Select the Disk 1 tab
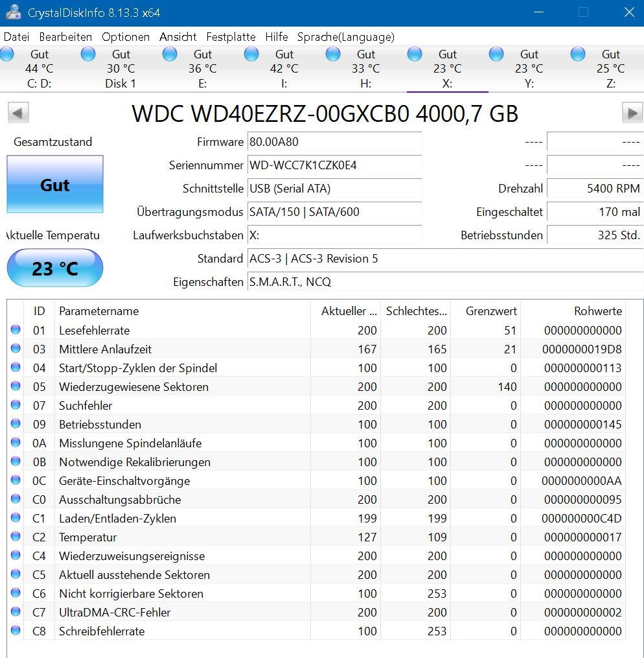Screen dimensions: 644x658 pos(121,69)
